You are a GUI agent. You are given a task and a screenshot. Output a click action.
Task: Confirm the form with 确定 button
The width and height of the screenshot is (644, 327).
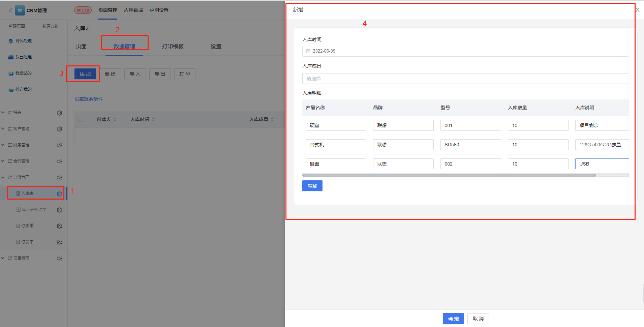(453, 319)
